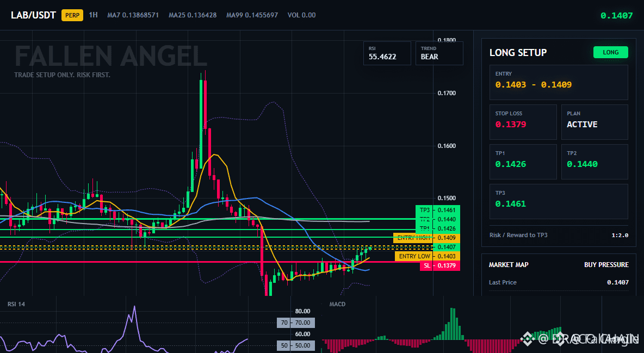Click the green TP3 0.1461 tag on the price axis
This screenshot has height=353, width=644.
(438, 210)
